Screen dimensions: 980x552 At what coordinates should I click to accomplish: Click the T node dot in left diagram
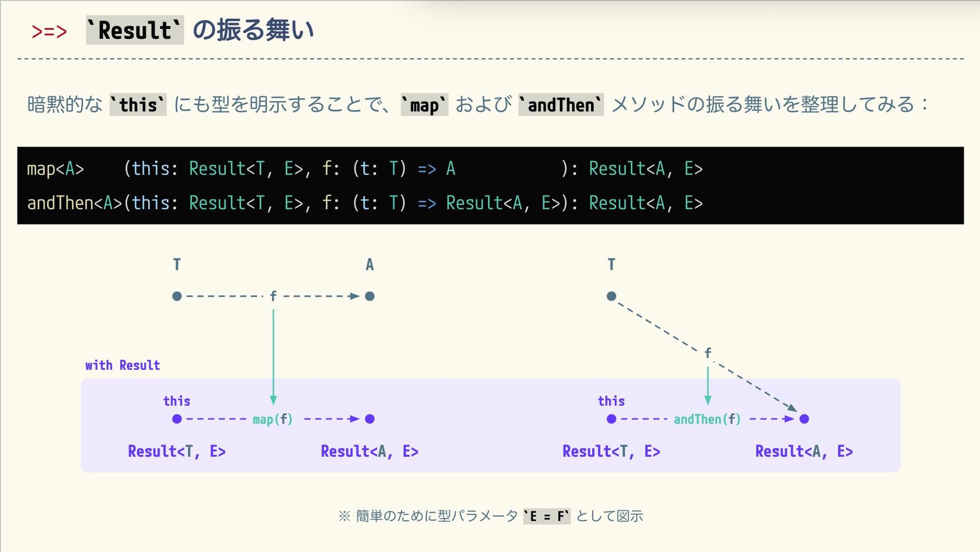tap(177, 296)
